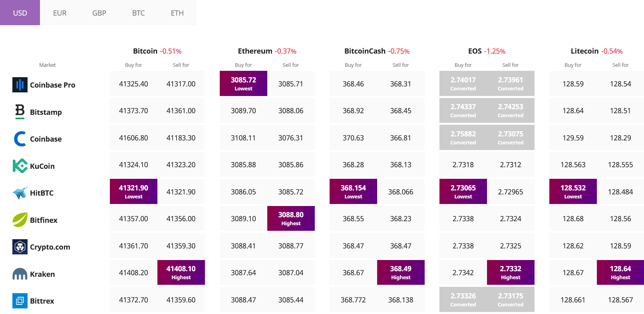The width and height of the screenshot is (644, 314).
Task: Click BitcoinCash buy price 370.63
Action: [x=353, y=138]
